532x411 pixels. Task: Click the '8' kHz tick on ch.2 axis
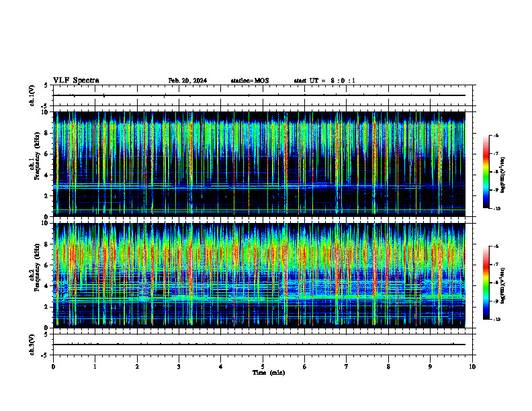pos(46,244)
